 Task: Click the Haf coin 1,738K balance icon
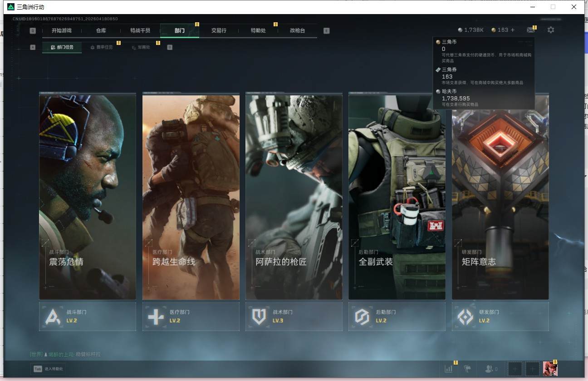pyautogui.click(x=461, y=30)
